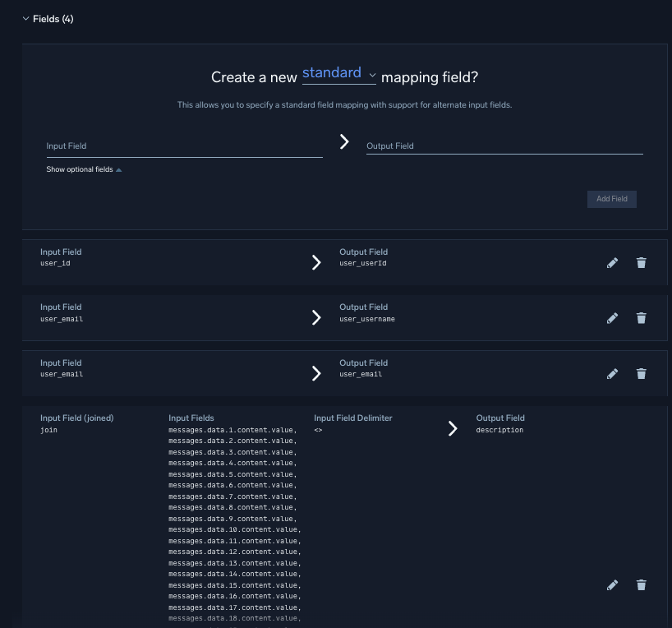The width and height of the screenshot is (672, 628).
Task: Edit the joined description field mapping
Action: point(612,585)
